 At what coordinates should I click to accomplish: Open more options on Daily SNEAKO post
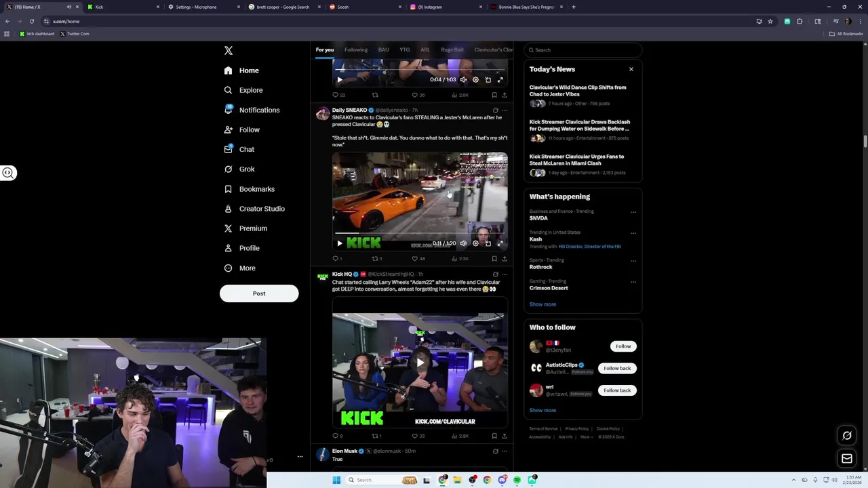coord(505,110)
